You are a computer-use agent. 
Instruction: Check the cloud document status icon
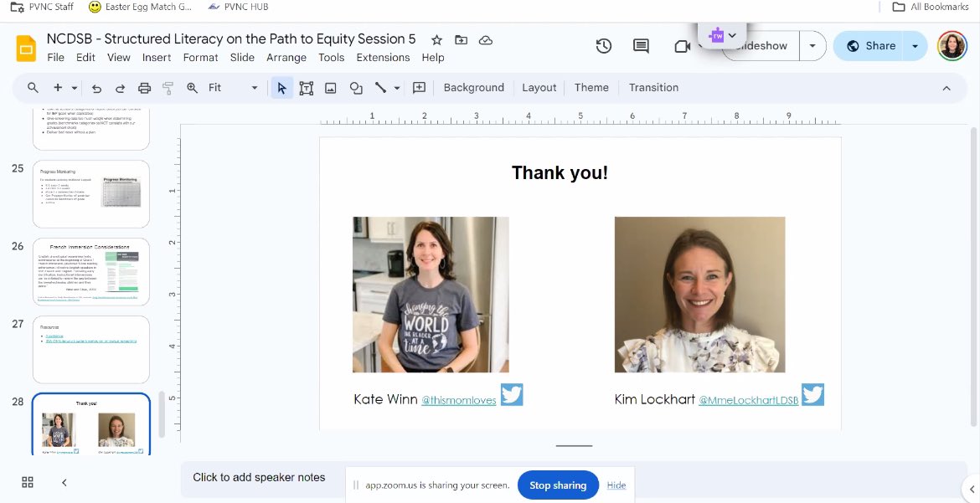tap(486, 40)
